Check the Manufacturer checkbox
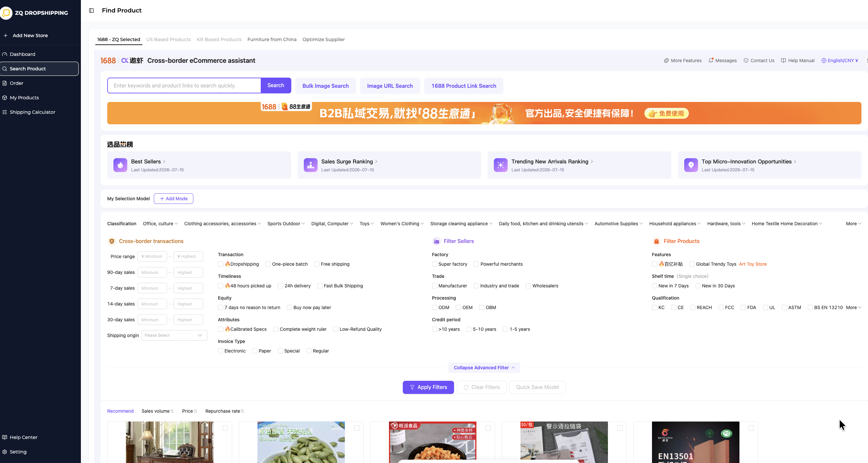Viewport: 868px width, 463px height. pyautogui.click(x=434, y=286)
